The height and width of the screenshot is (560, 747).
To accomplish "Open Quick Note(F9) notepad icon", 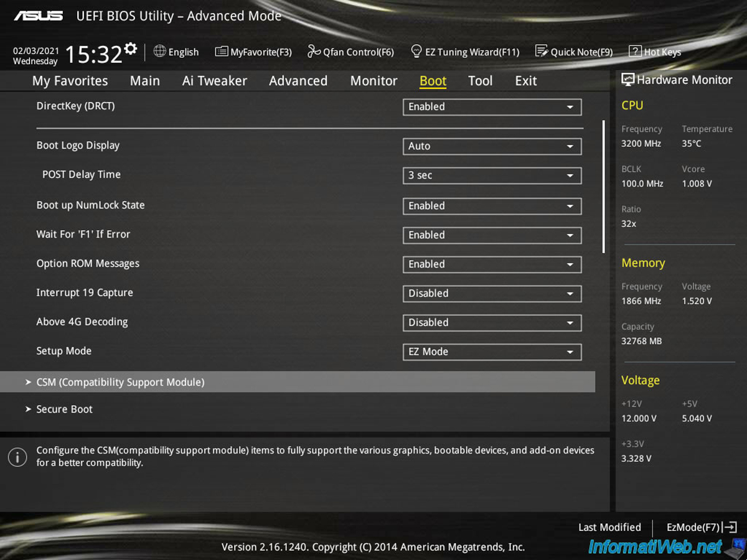I will (x=542, y=52).
